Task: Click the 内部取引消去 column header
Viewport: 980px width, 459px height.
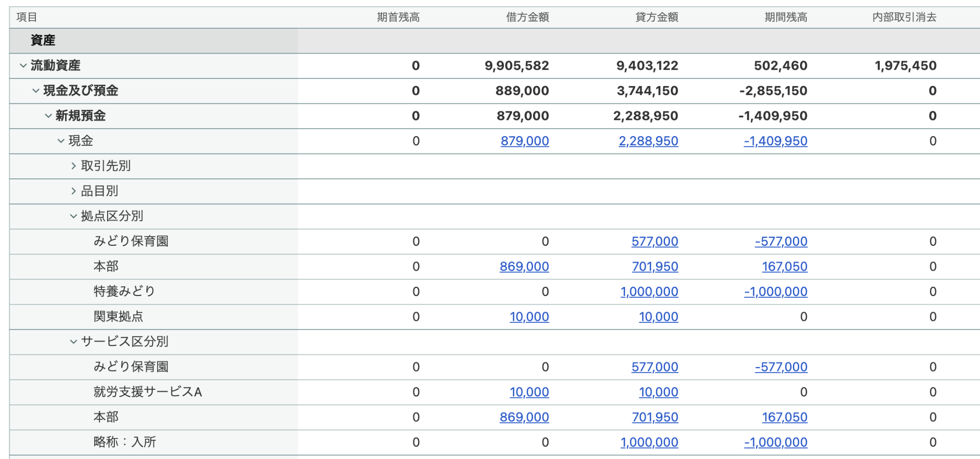Action: coord(904,17)
